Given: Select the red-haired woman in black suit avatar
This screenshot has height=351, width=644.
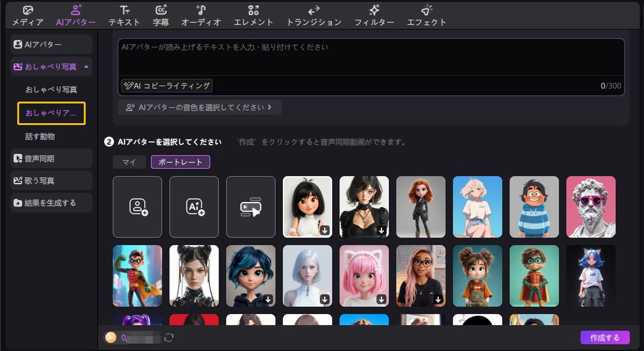Looking at the screenshot, I should click(420, 207).
